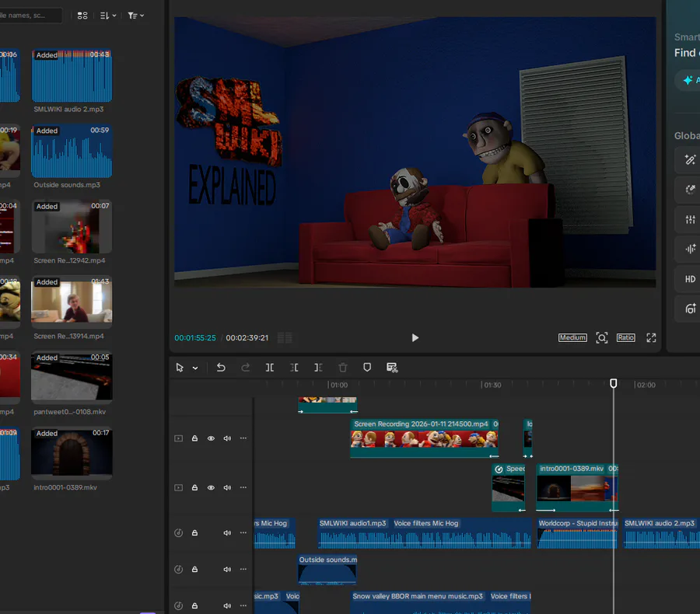Mute the SMLWIKI audio1 track

click(227, 533)
